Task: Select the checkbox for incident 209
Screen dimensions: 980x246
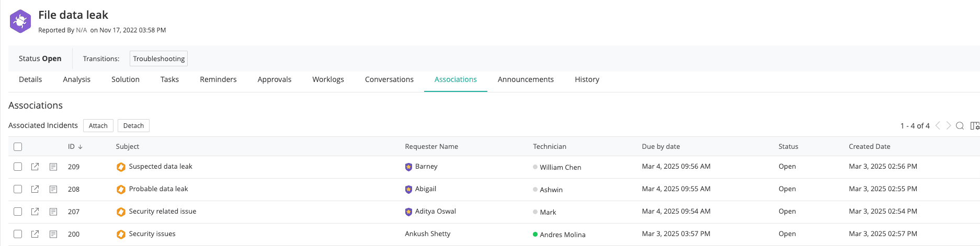Action: pos(18,167)
